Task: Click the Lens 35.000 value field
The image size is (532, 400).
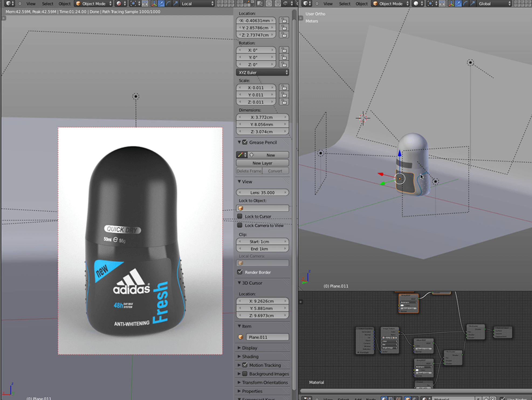Action: 263,192
